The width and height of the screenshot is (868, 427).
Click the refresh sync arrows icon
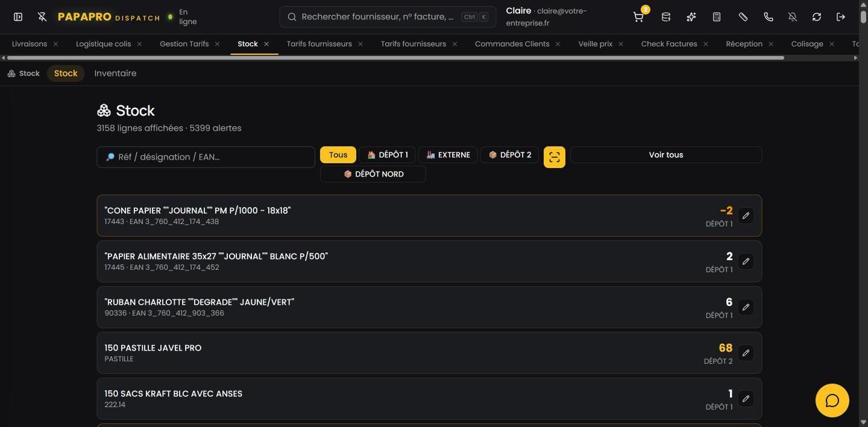tap(817, 17)
